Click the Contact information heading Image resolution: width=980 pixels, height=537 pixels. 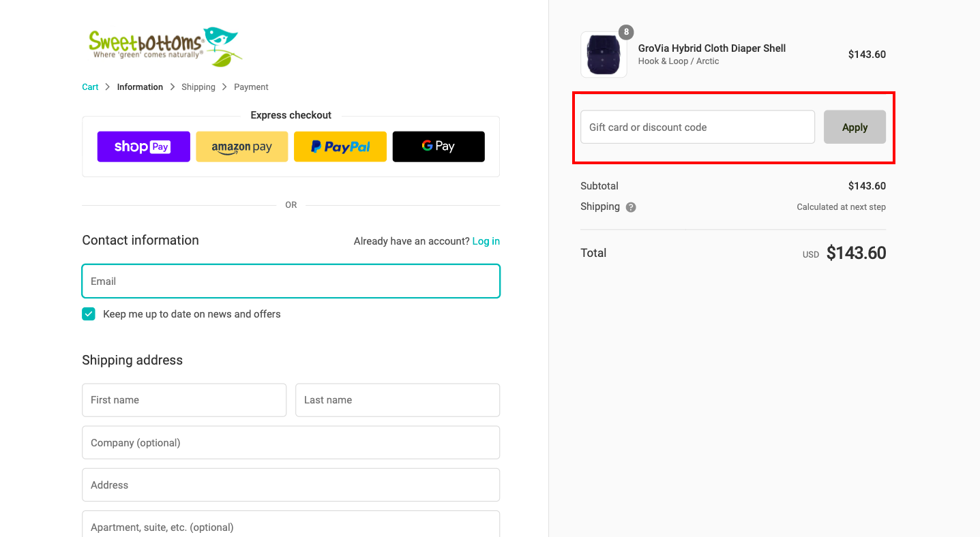[x=140, y=241]
